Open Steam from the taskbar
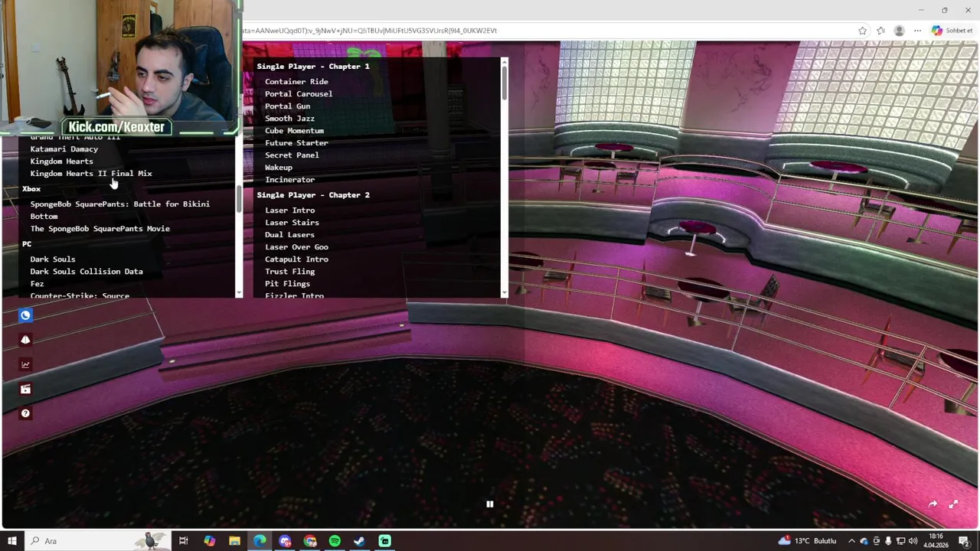 (359, 541)
